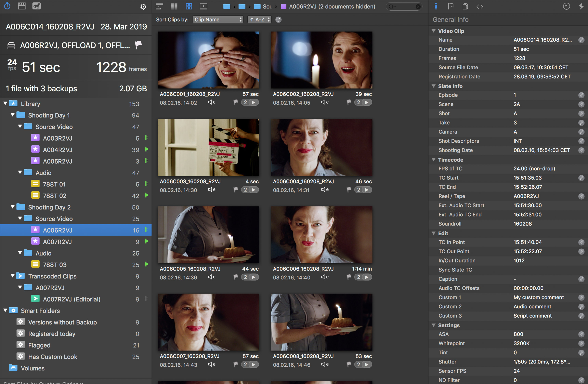Select the A006C006_160208_R2VJ thumbnail

click(322, 235)
